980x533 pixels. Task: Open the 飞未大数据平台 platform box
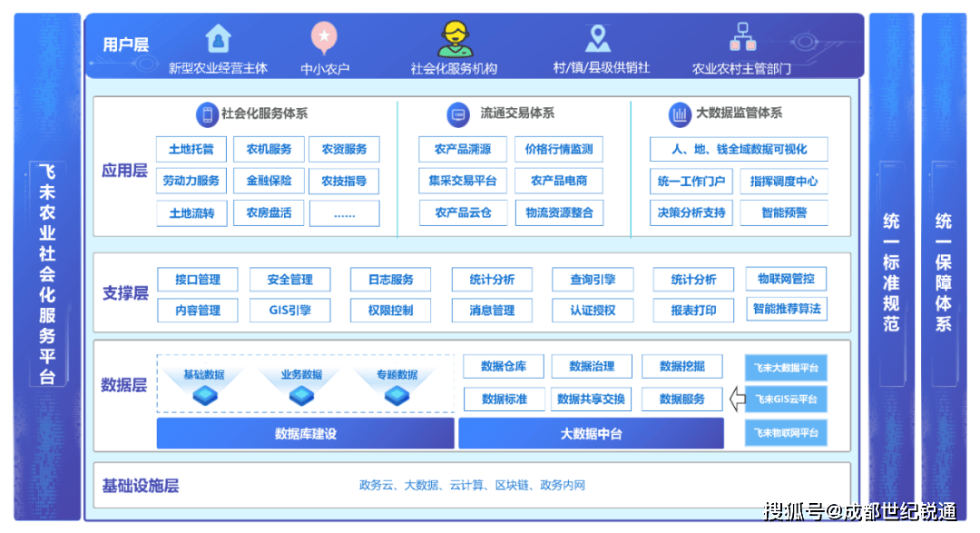[786, 368]
